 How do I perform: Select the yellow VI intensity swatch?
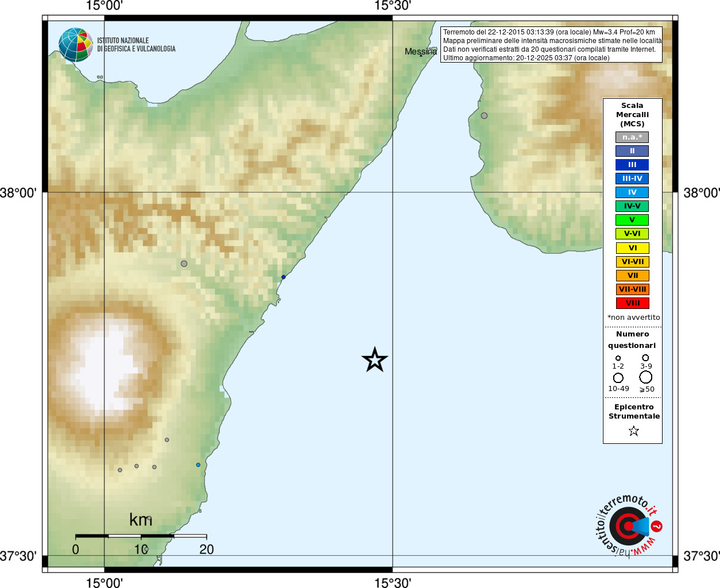tap(632, 248)
